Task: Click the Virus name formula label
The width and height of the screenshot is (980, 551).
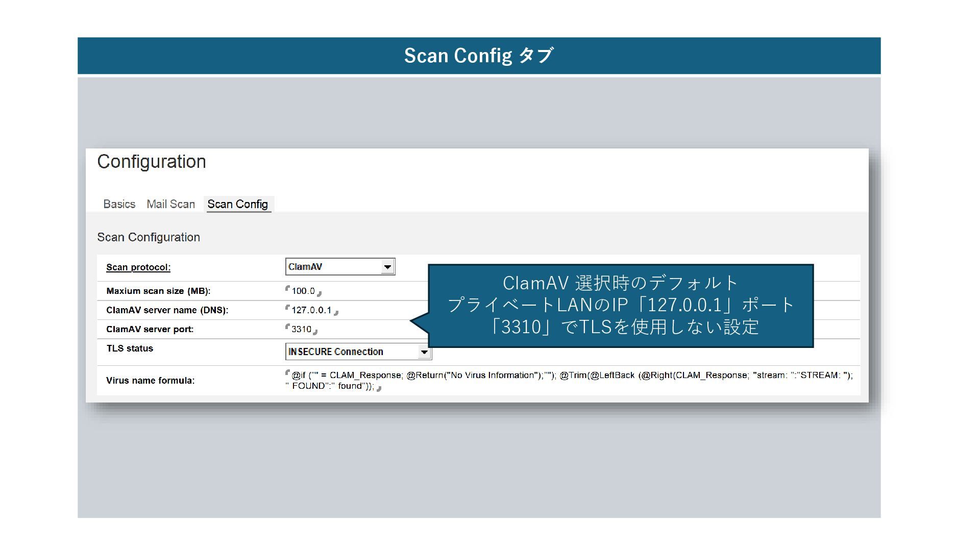Action: (150, 381)
